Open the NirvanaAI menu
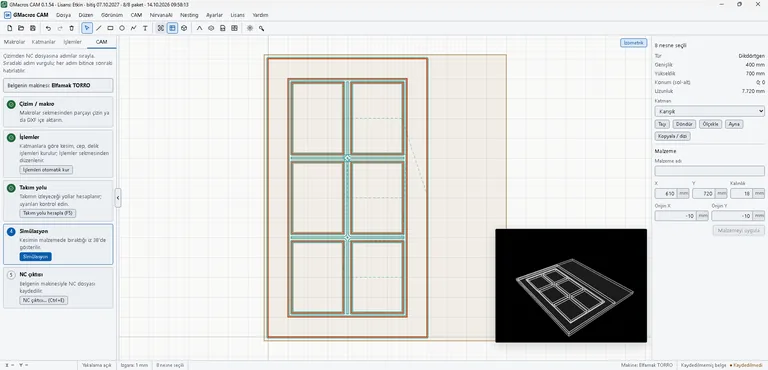The height and width of the screenshot is (370, 768). (161, 15)
